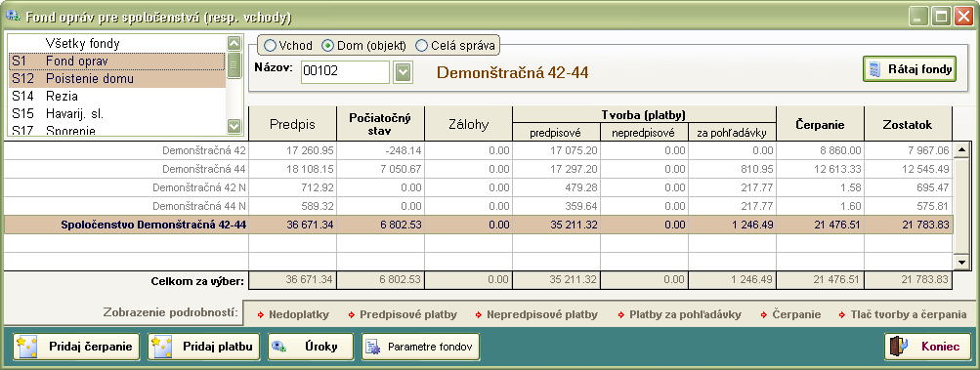Click the calculator icon on Rátaj fondy

pyautogui.click(x=875, y=69)
